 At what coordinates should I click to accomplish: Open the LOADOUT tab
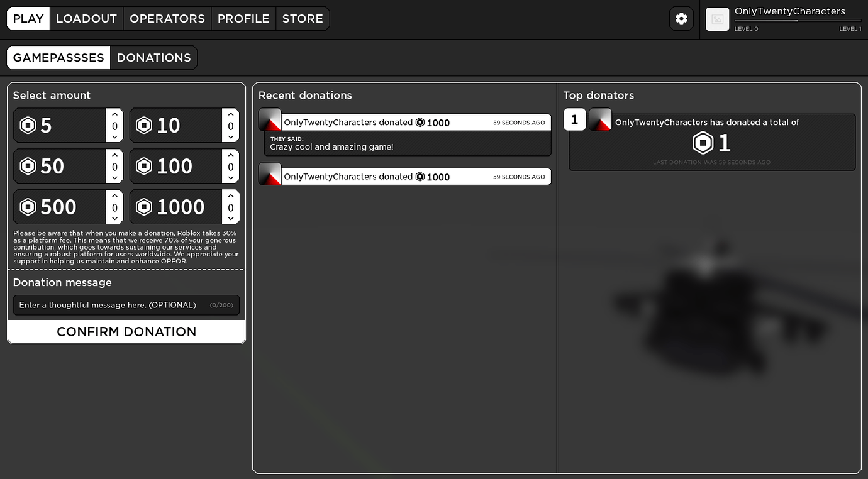point(87,19)
